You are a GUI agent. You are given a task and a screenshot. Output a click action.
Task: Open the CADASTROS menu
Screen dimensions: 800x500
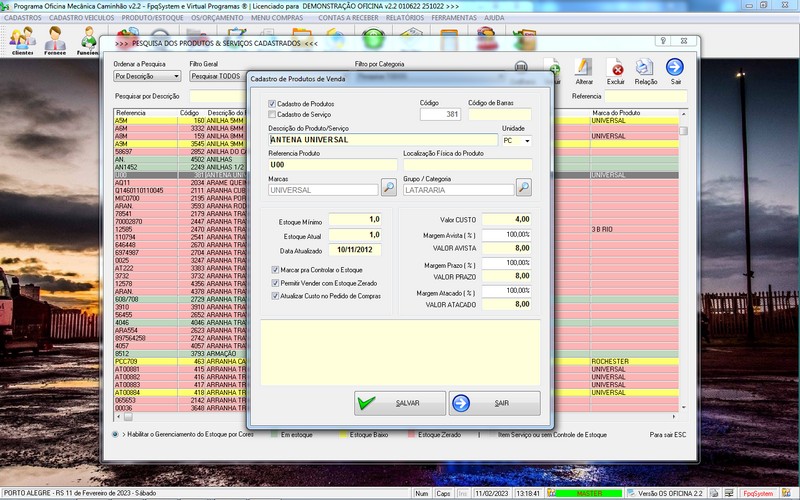point(23,17)
